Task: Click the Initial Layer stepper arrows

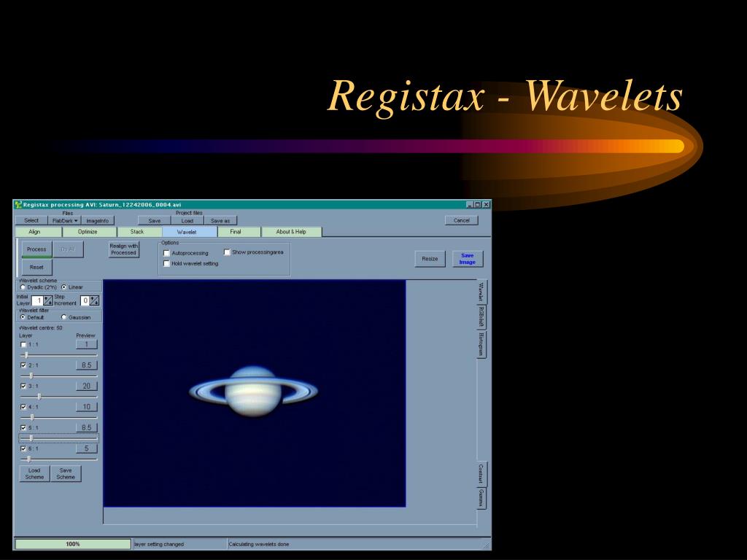Action: coord(48,301)
